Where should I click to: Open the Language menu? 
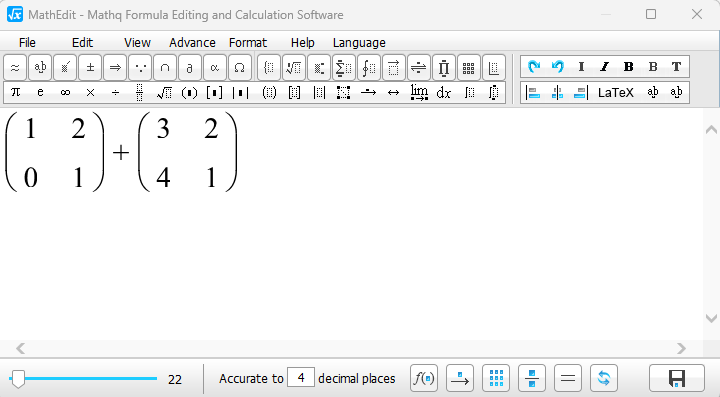[359, 43]
